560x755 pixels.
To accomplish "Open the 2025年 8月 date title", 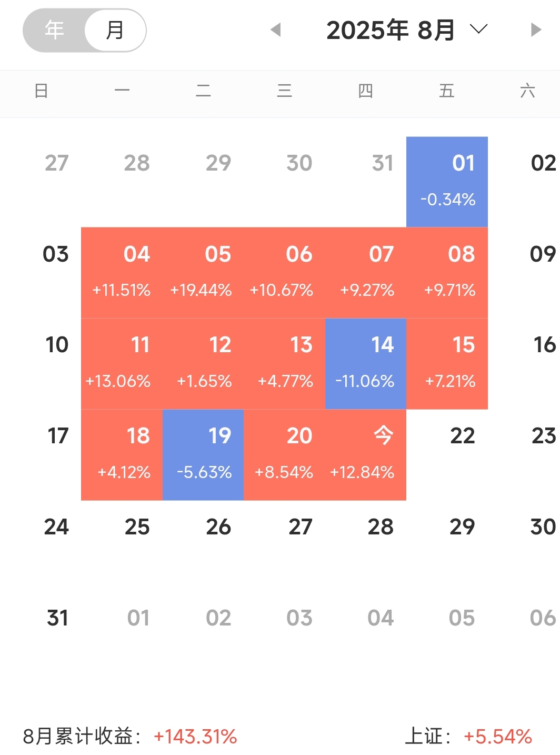I will (x=391, y=30).
